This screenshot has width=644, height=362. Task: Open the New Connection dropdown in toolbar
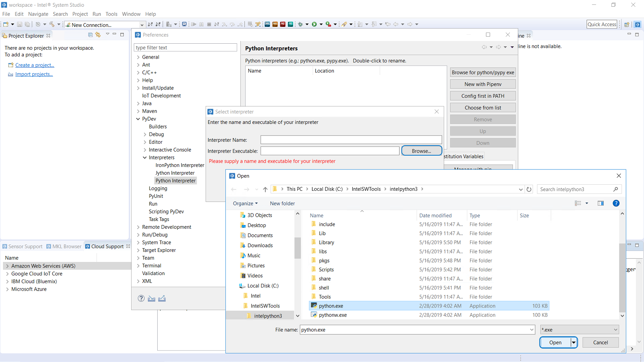142,25
